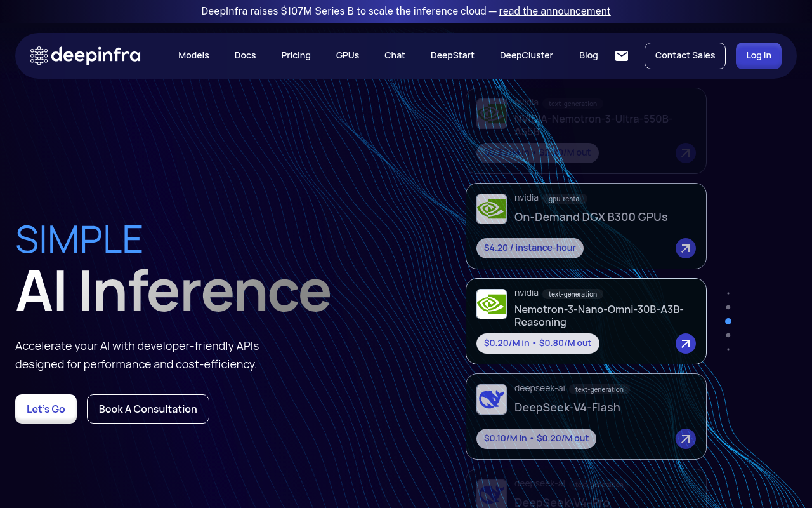The image size is (812, 508).
Task: Click NVIDIA logo on DGX B300 card
Action: pyautogui.click(x=492, y=209)
